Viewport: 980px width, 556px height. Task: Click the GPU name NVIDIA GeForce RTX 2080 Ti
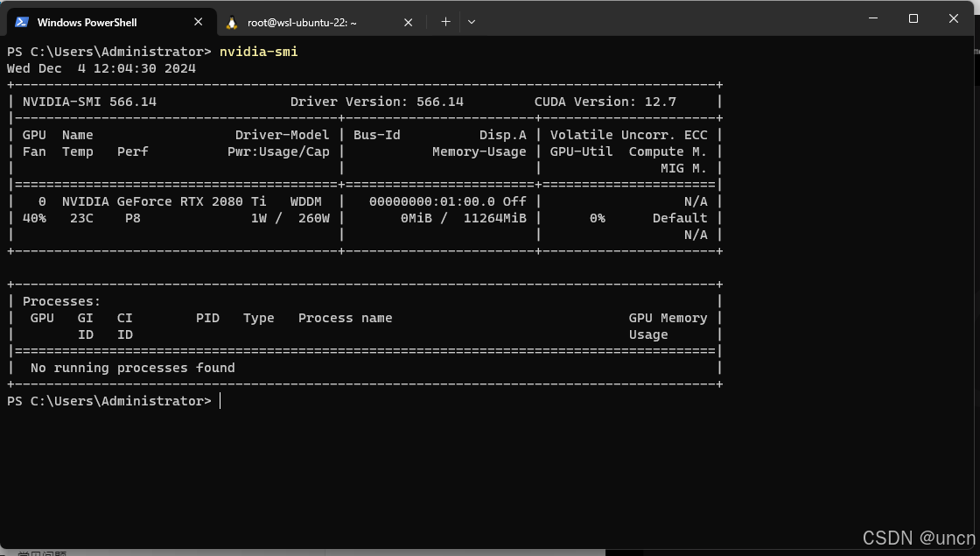pos(164,201)
